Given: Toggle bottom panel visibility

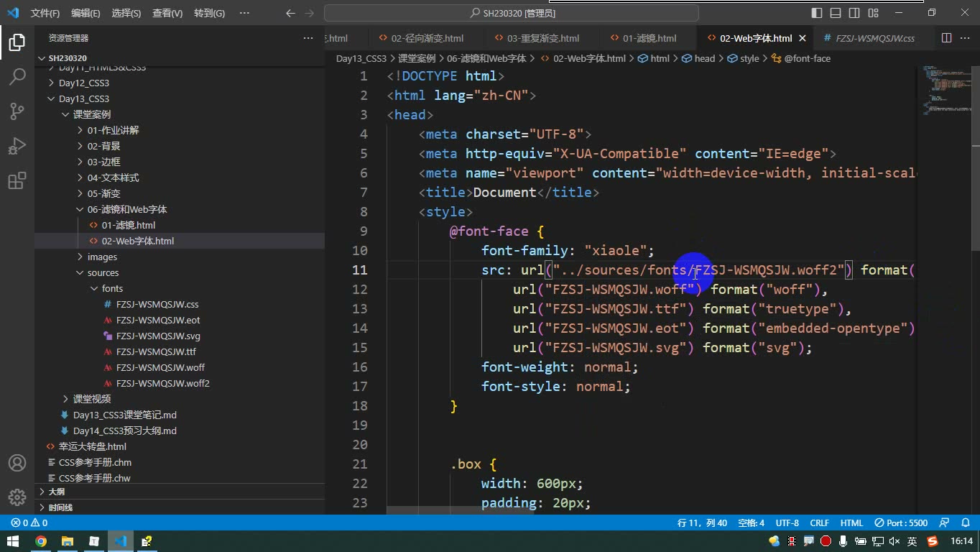Looking at the screenshot, I should [836, 13].
